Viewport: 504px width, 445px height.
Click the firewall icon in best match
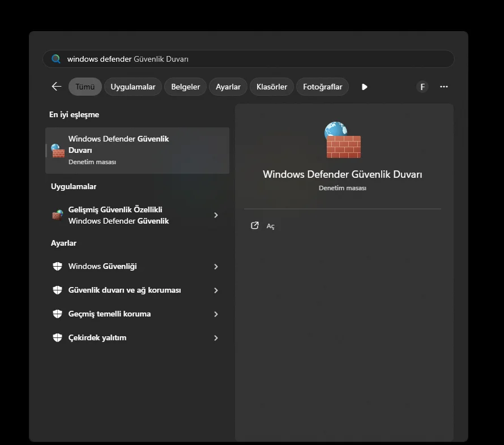coord(58,151)
